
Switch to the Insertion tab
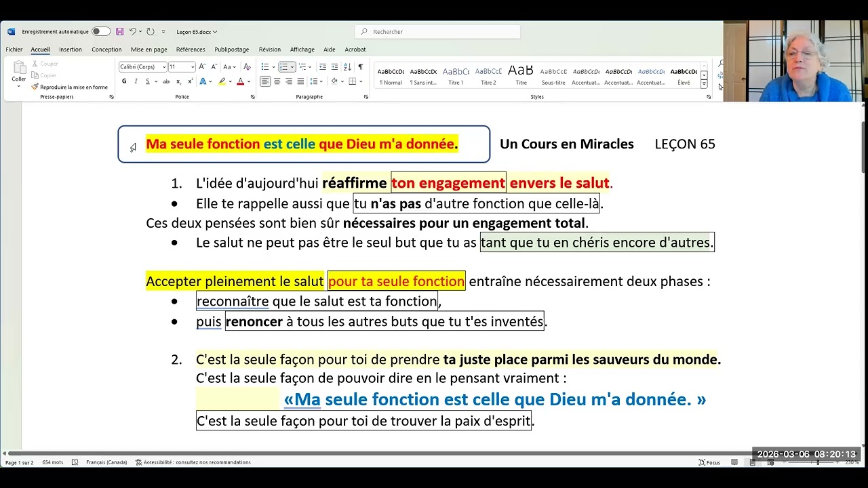[x=71, y=49]
